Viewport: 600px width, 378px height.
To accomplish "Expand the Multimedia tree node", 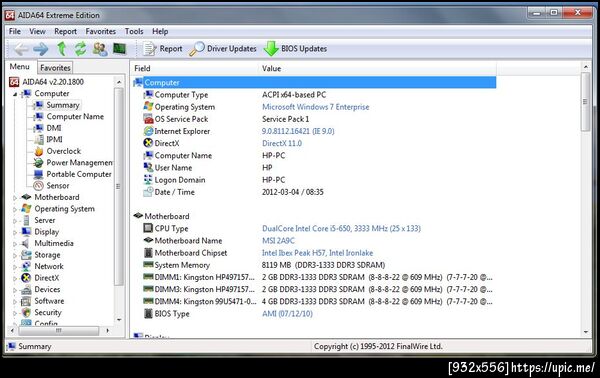I will (15, 244).
